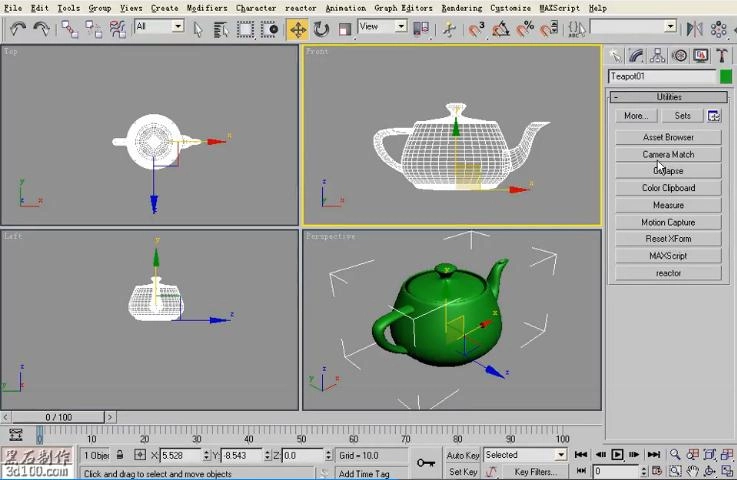
Task: Select the Move tool in the toolbar
Action: tap(298, 29)
